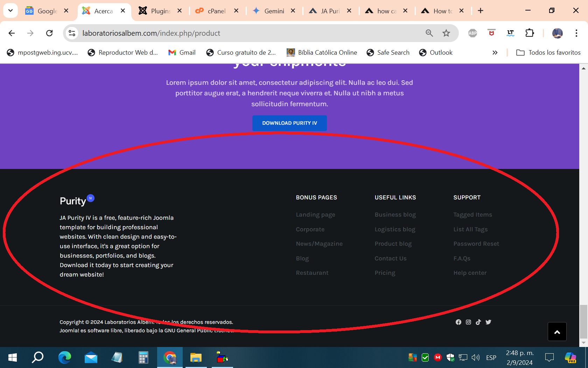Image resolution: width=588 pixels, height=368 pixels.
Task: Reload the current page
Action: coord(49,33)
